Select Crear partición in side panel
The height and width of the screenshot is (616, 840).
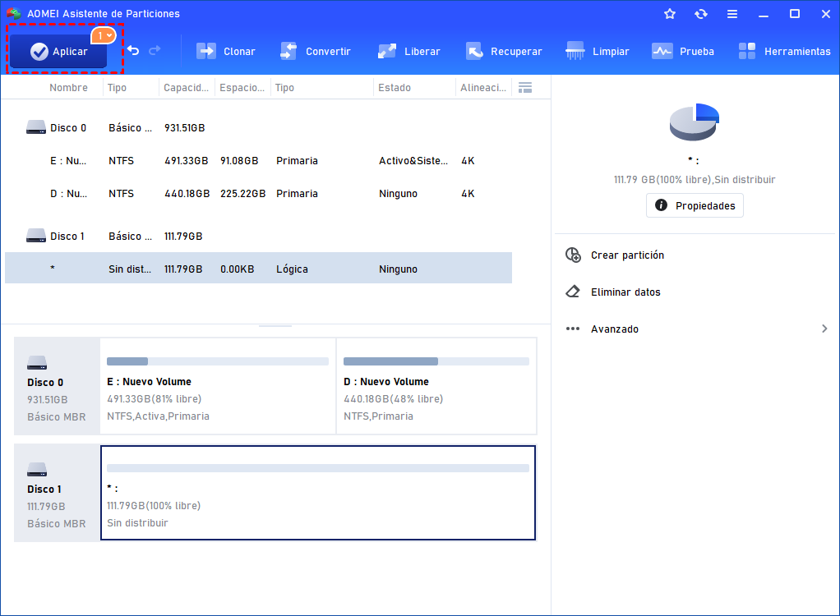tap(627, 255)
